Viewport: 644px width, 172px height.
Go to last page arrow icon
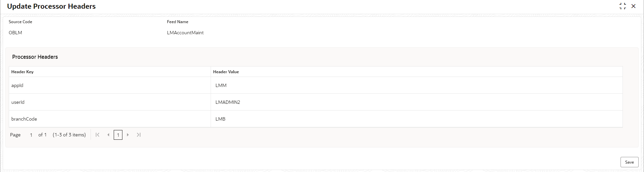[x=139, y=135]
